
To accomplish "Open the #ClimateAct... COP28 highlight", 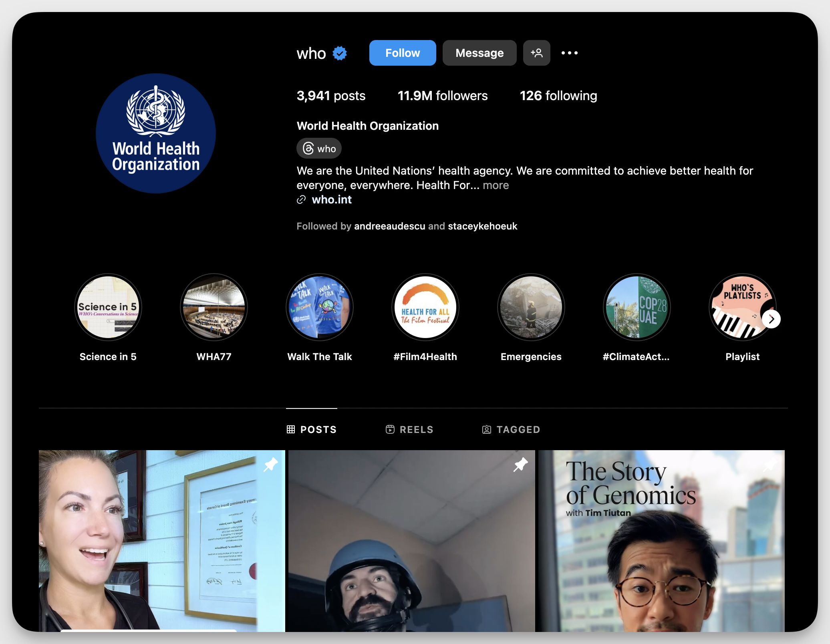I will [x=637, y=308].
